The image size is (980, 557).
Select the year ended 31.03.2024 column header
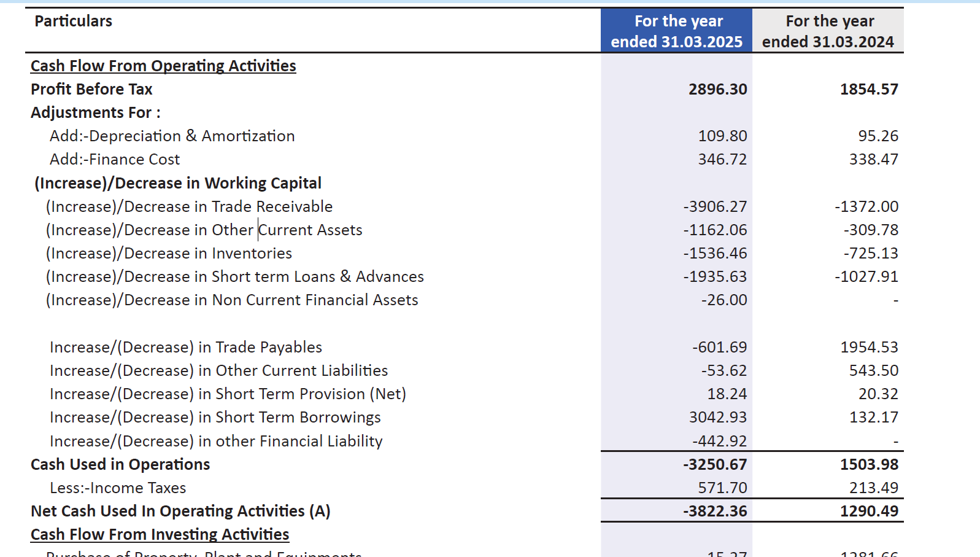[x=828, y=31]
